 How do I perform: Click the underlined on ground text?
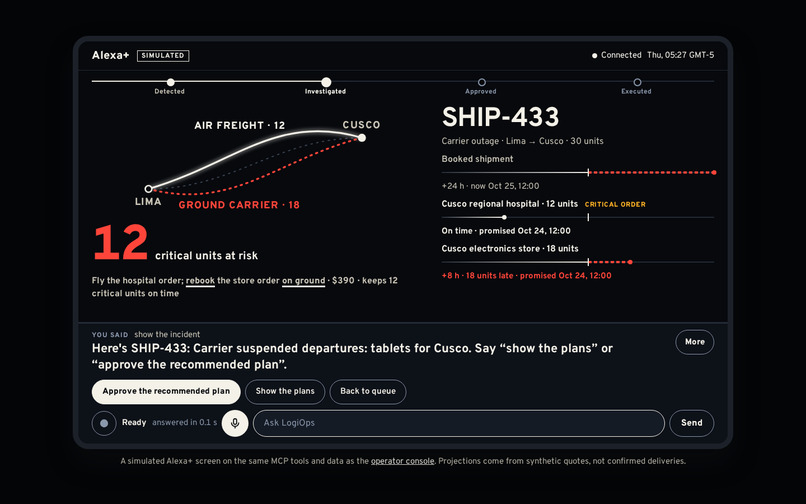pos(303,281)
